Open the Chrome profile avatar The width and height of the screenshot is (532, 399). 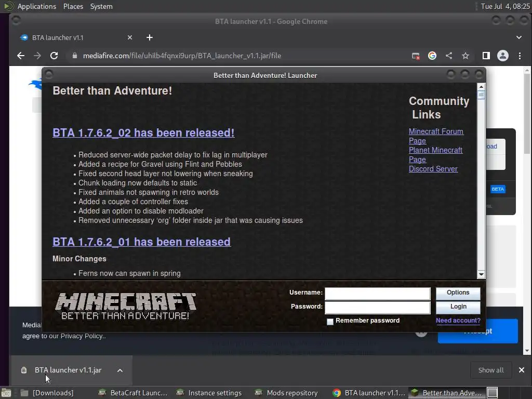coord(502,56)
